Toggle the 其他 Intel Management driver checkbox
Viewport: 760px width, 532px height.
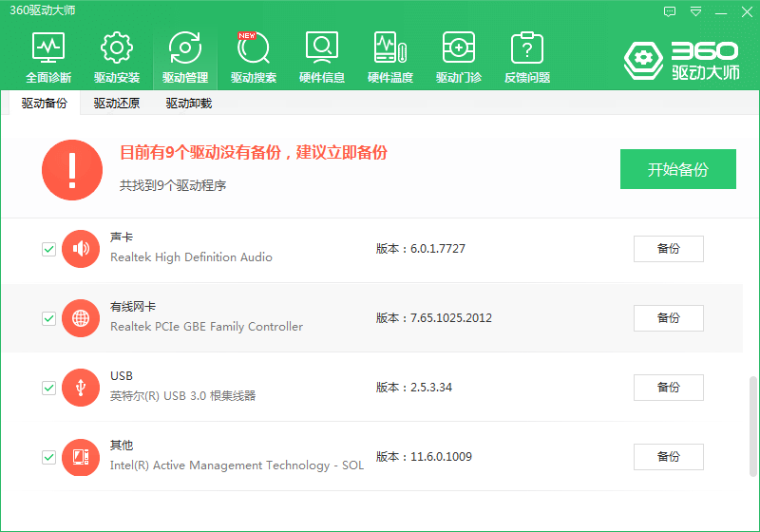point(48,457)
